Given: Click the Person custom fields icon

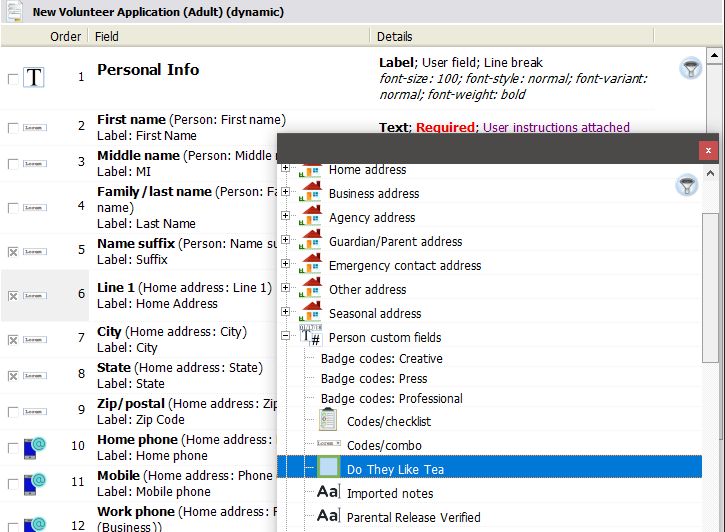Looking at the screenshot, I should point(311,337).
